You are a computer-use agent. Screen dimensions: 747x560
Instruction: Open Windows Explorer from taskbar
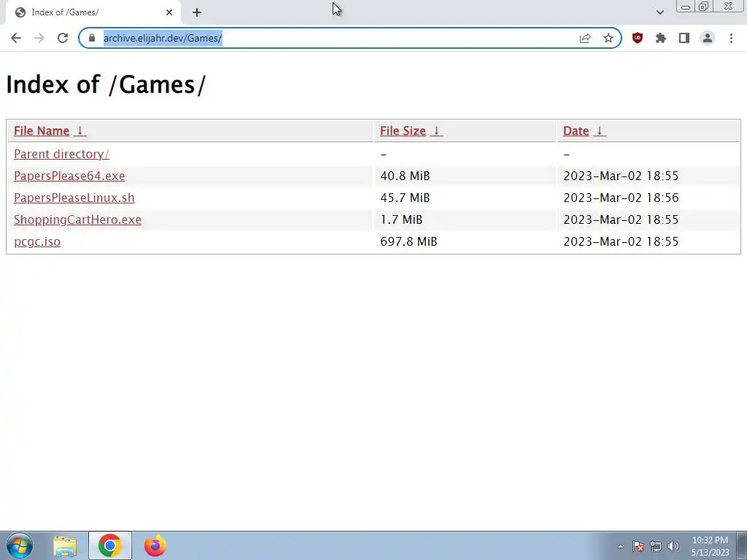tap(65, 545)
